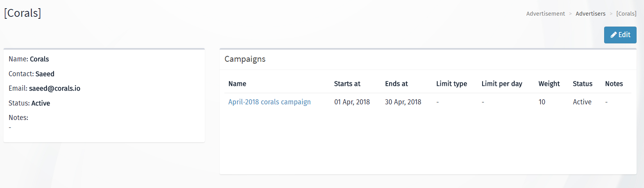Click the Ends at column header

click(x=396, y=84)
